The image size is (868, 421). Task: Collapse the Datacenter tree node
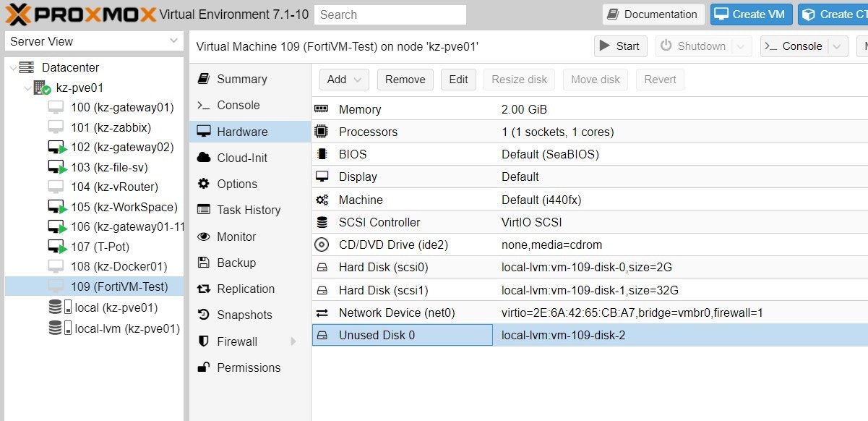12,67
